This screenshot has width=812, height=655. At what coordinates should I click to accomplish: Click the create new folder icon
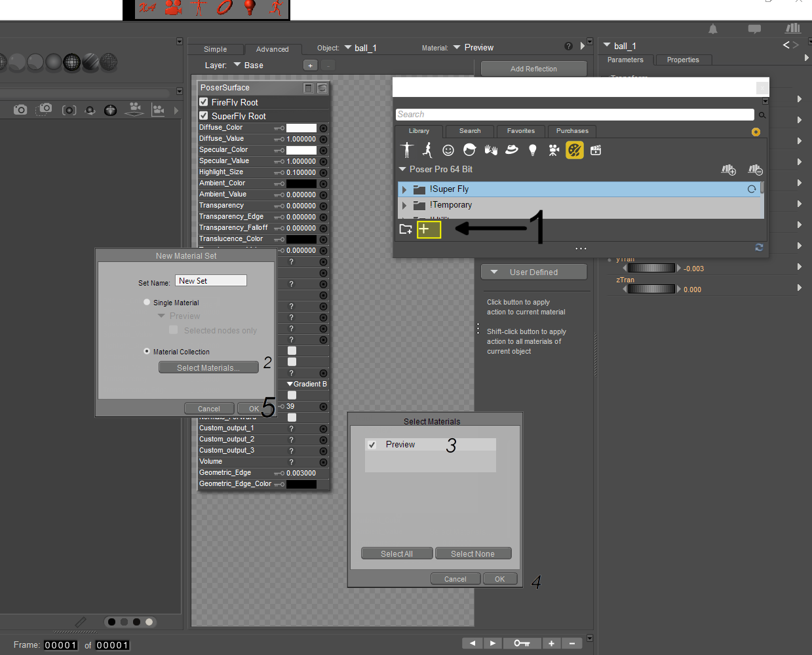406,229
